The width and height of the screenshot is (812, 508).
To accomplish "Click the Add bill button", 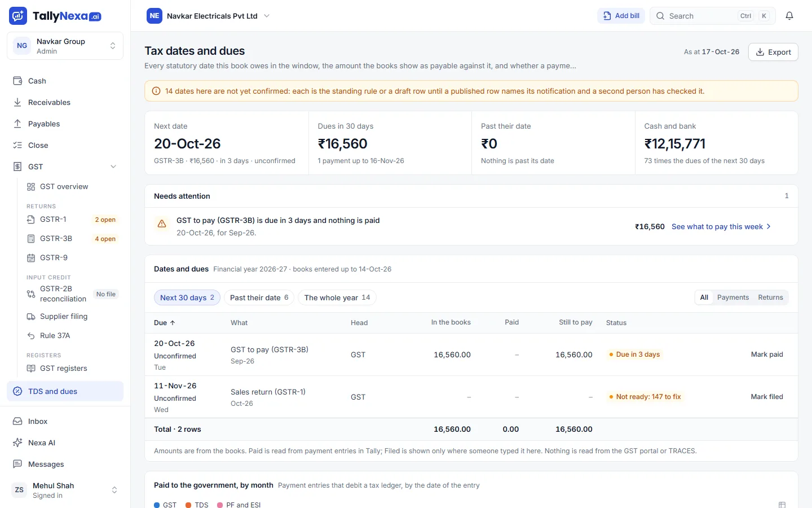I will (x=621, y=16).
